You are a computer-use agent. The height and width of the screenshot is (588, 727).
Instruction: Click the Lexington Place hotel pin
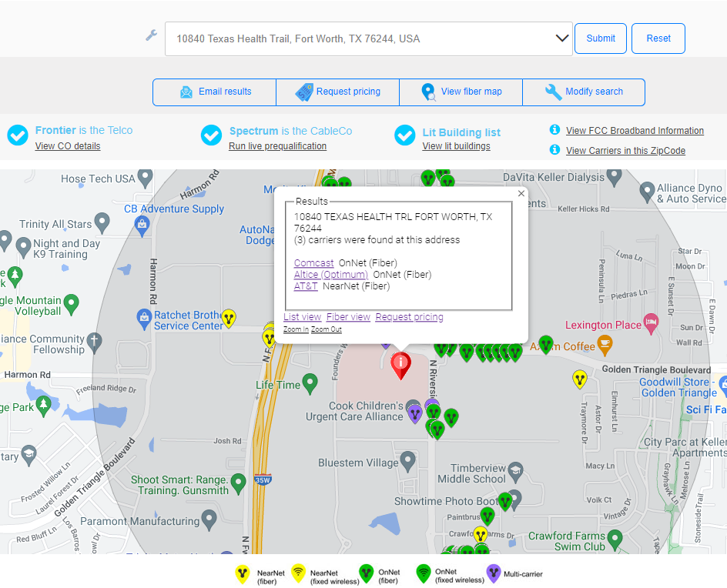(x=651, y=324)
